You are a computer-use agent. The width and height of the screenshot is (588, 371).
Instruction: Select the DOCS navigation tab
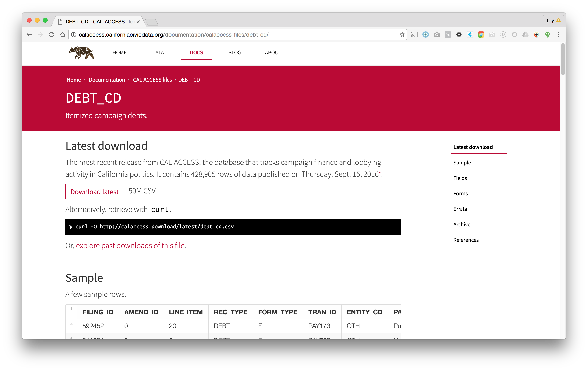(196, 53)
